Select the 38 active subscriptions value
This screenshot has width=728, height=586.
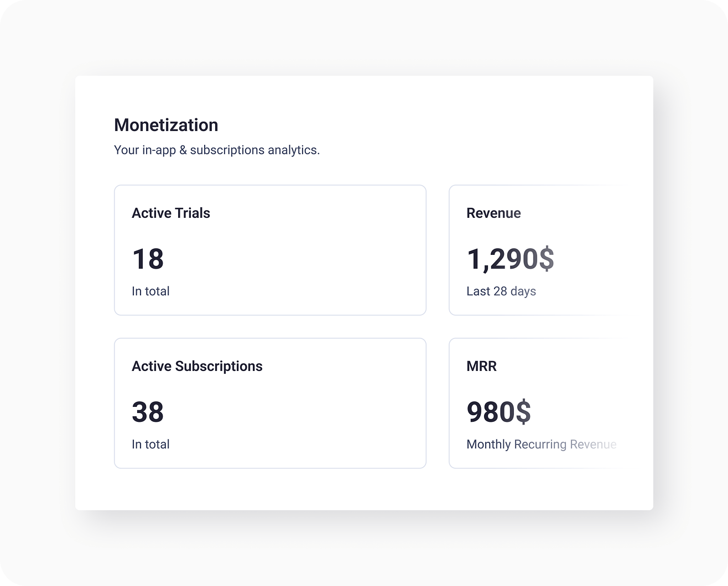(x=148, y=412)
